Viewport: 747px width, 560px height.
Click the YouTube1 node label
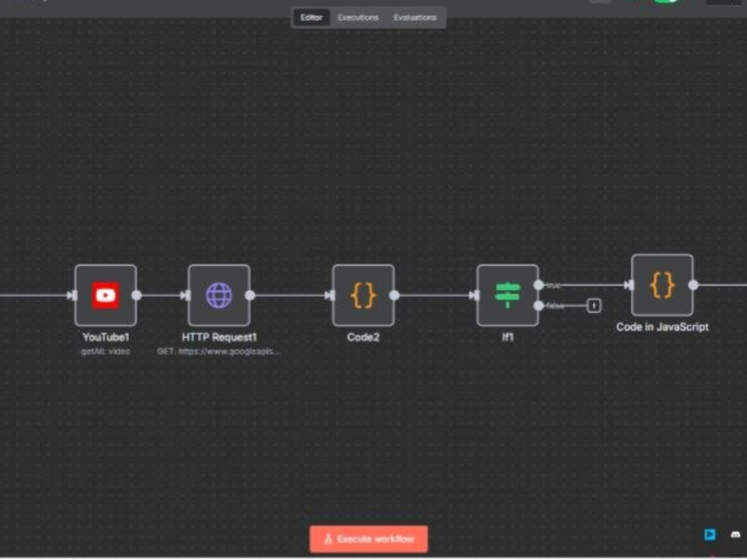[106, 337]
